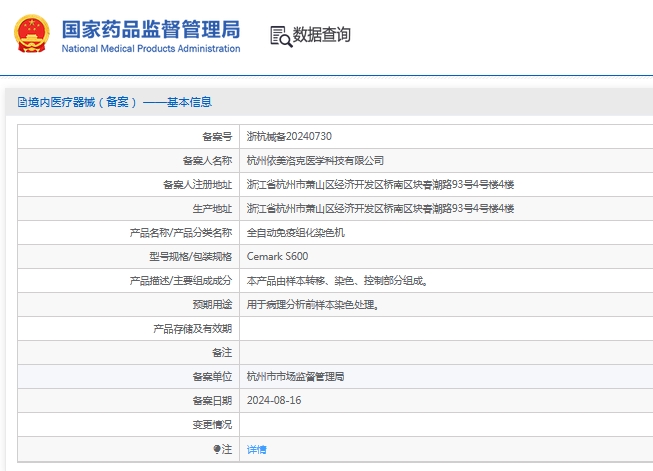Select the 境内医疗器械（备案）——基本信息 header
This screenshot has height=471, width=653.
[x=115, y=102]
